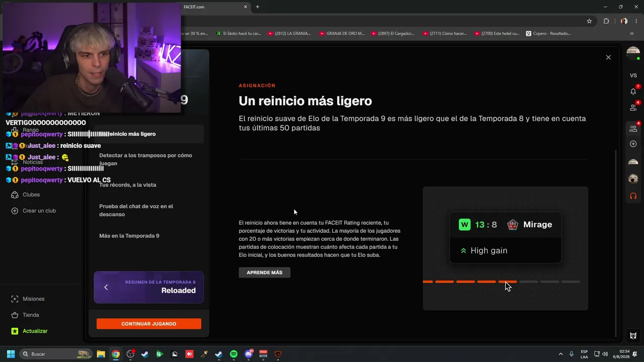The width and height of the screenshot is (644, 362).
Task: Open the profile avatar at top of right sidebar
Action: 633,53
